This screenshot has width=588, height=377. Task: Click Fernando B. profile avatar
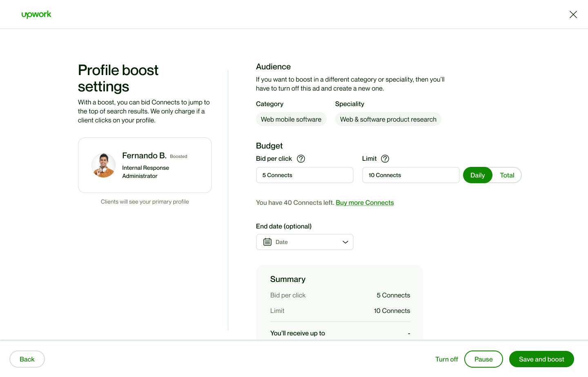pos(103,165)
